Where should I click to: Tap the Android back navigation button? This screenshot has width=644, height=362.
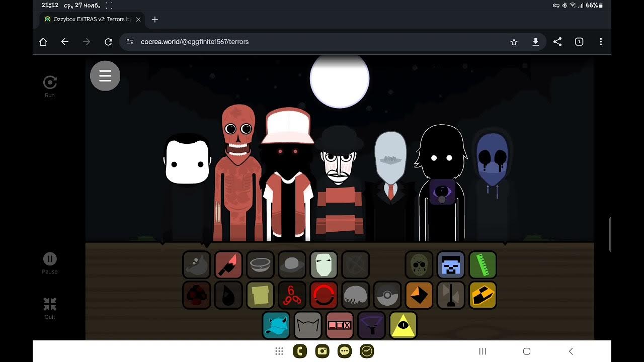coord(571,351)
